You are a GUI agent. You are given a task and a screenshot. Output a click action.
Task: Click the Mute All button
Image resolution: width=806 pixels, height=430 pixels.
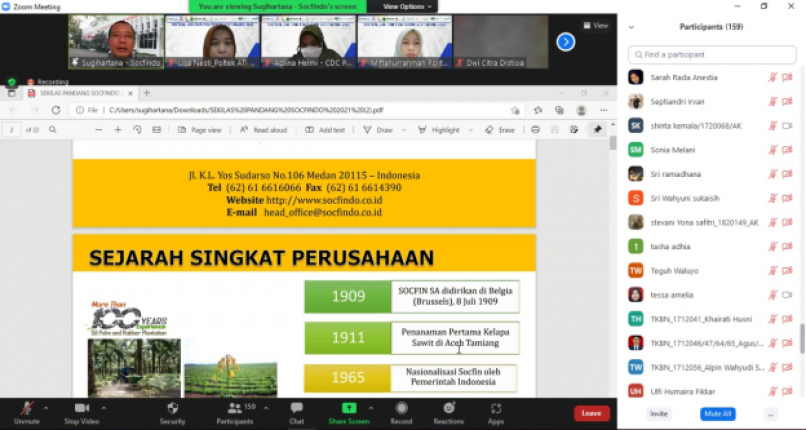point(718,414)
